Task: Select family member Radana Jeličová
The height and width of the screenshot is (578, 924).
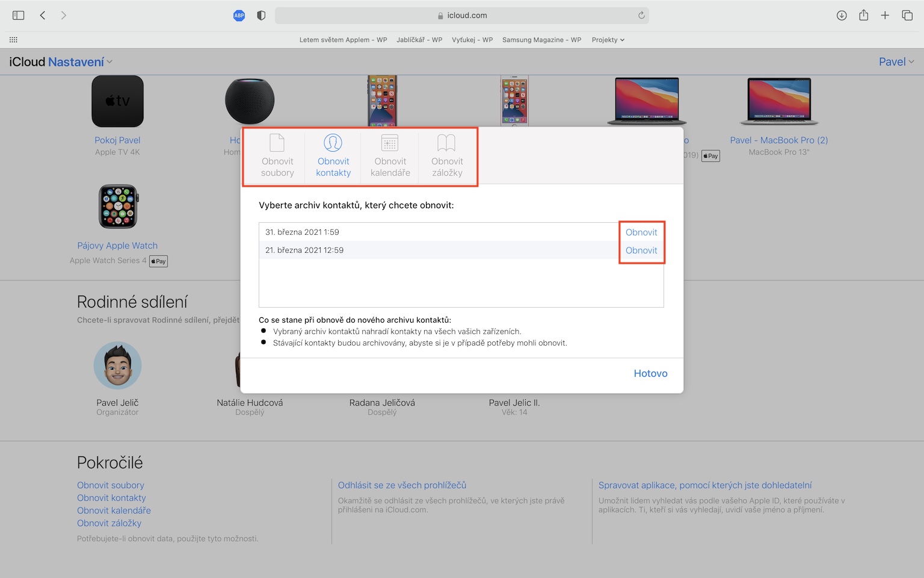Action: (382, 403)
